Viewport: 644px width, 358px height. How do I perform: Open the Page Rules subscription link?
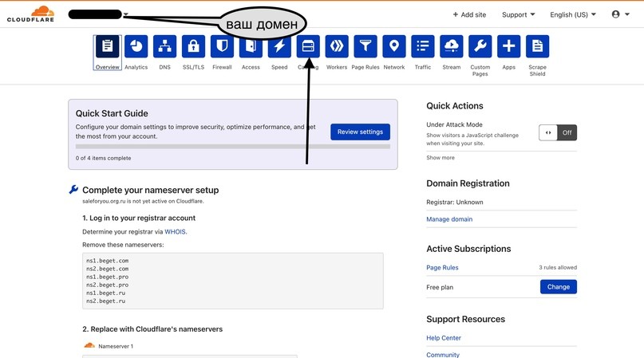pos(442,267)
